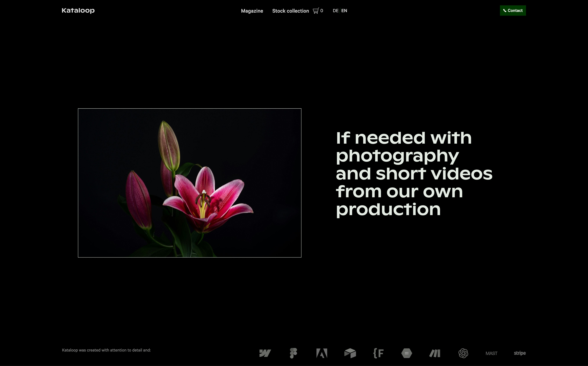This screenshot has height=366, width=588.
Task: Click the cart item counter showing 0
Action: pos(322,10)
